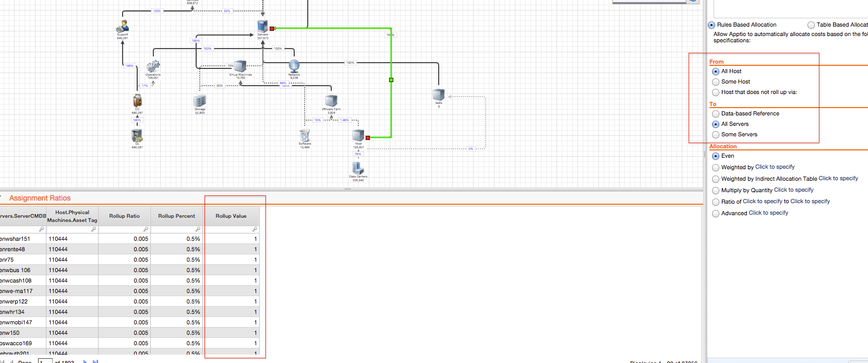The image size is (868, 363).
Task: Click search icon in Asset Tag filter
Action: pyautogui.click(x=93, y=229)
